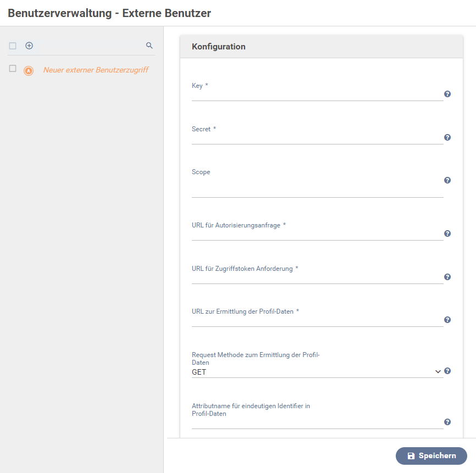Viewport: 476px width, 473px height.
Task: Click the Speichern button
Action: click(x=431, y=456)
